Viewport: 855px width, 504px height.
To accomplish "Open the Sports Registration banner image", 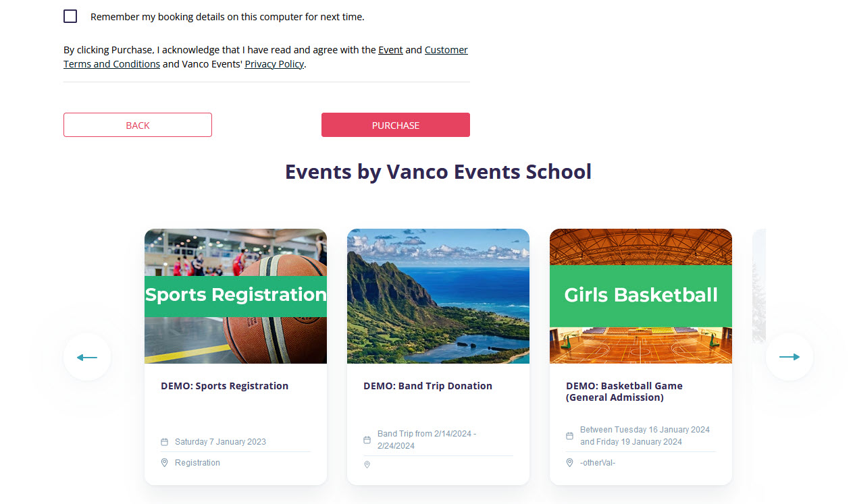I will pyautogui.click(x=236, y=296).
